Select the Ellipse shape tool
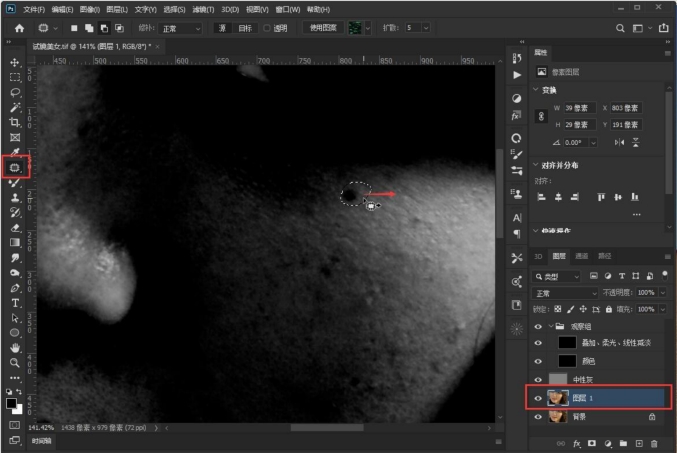 [x=15, y=333]
